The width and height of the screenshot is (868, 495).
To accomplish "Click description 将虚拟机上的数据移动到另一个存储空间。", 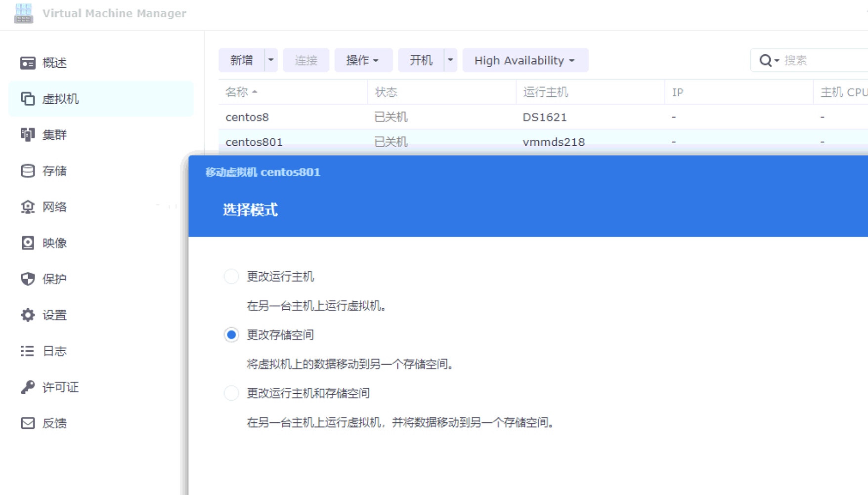I will pos(350,364).
